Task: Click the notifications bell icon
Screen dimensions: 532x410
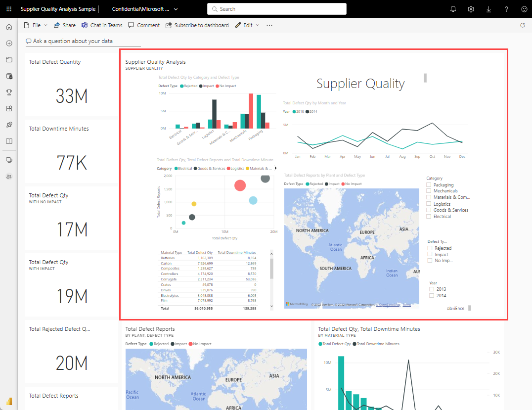Action: [453, 9]
